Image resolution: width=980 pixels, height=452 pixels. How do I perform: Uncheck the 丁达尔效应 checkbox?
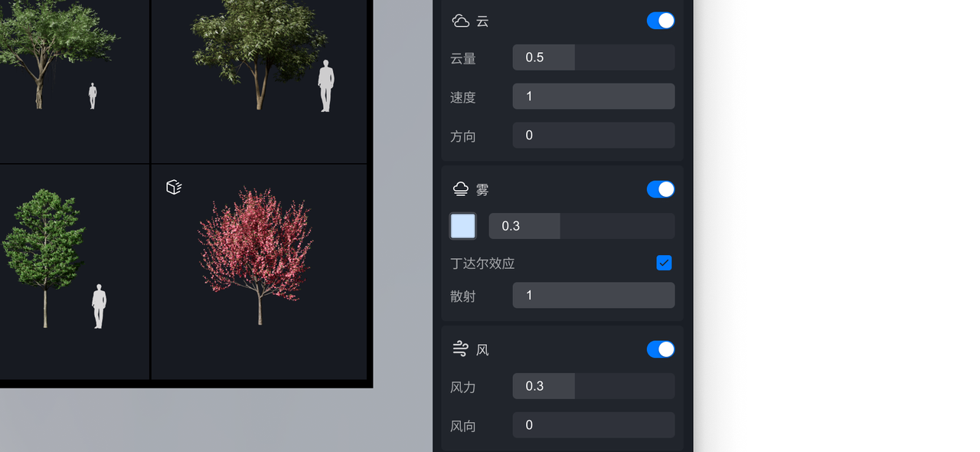(x=664, y=263)
